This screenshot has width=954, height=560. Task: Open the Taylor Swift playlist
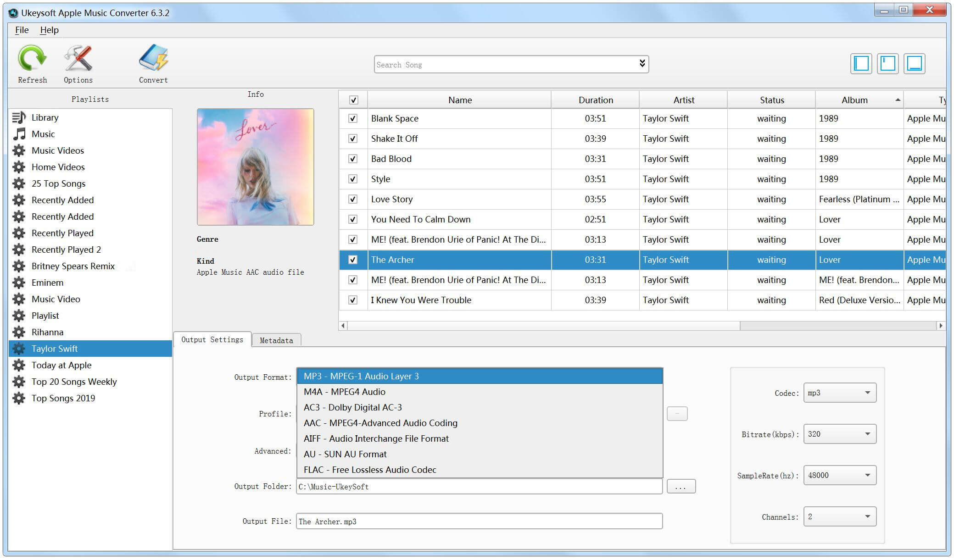pos(56,348)
